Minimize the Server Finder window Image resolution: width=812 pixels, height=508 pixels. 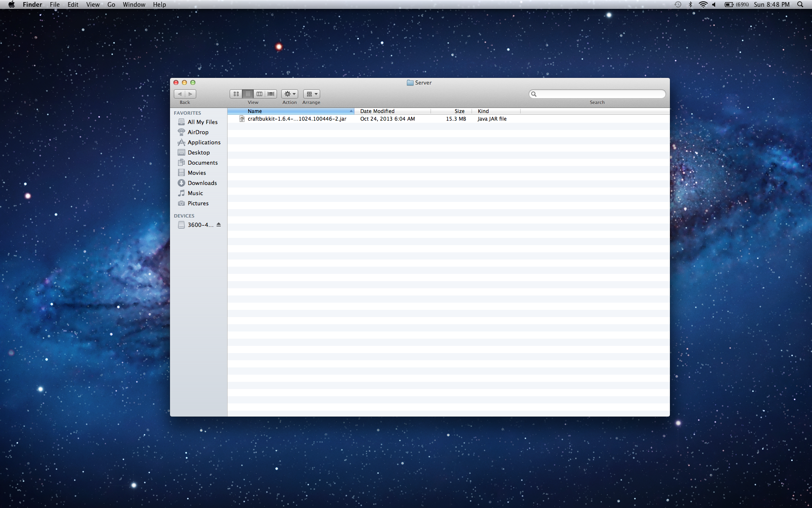point(184,83)
